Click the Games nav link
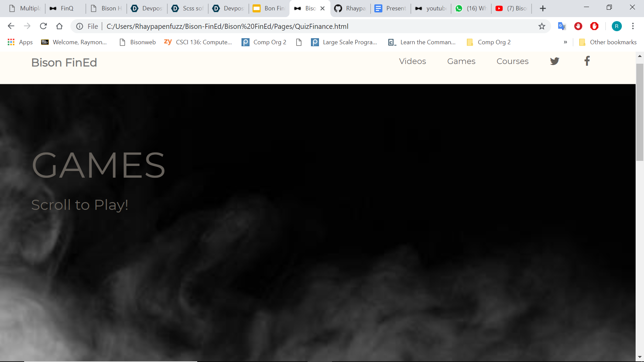The image size is (644, 362). click(461, 61)
